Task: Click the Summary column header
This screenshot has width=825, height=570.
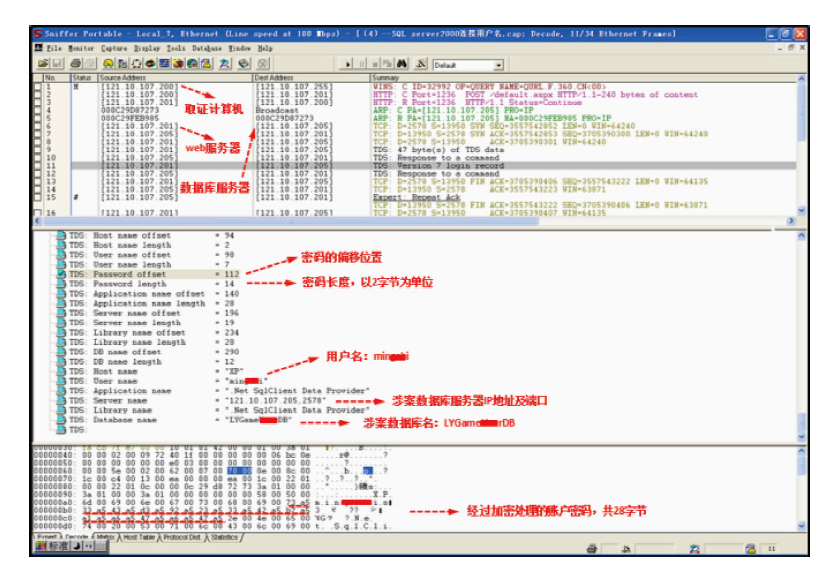Action: [583, 78]
